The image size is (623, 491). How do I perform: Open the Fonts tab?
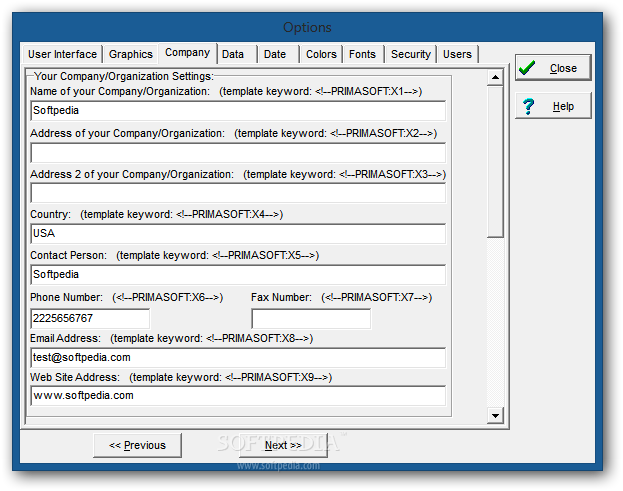[x=362, y=54]
